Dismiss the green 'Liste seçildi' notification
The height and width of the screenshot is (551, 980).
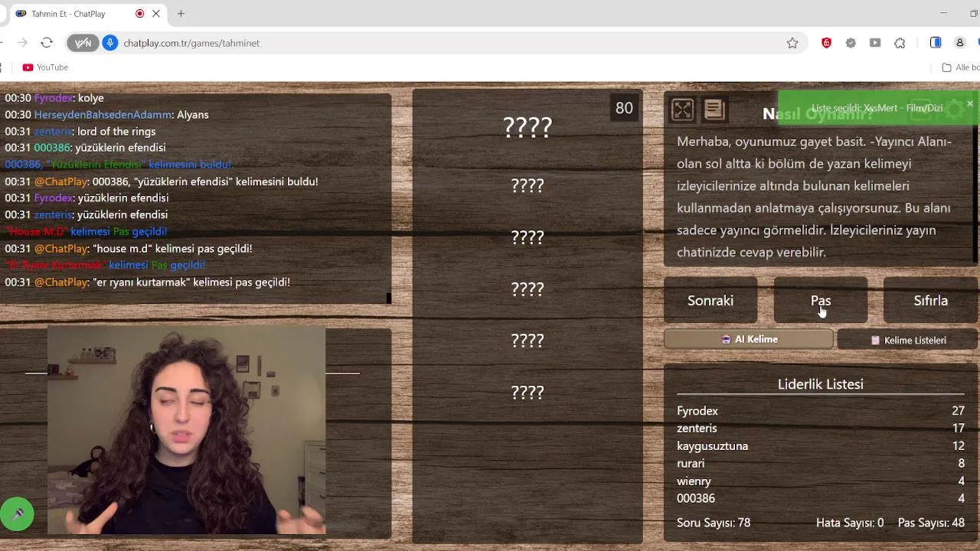pos(969,103)
